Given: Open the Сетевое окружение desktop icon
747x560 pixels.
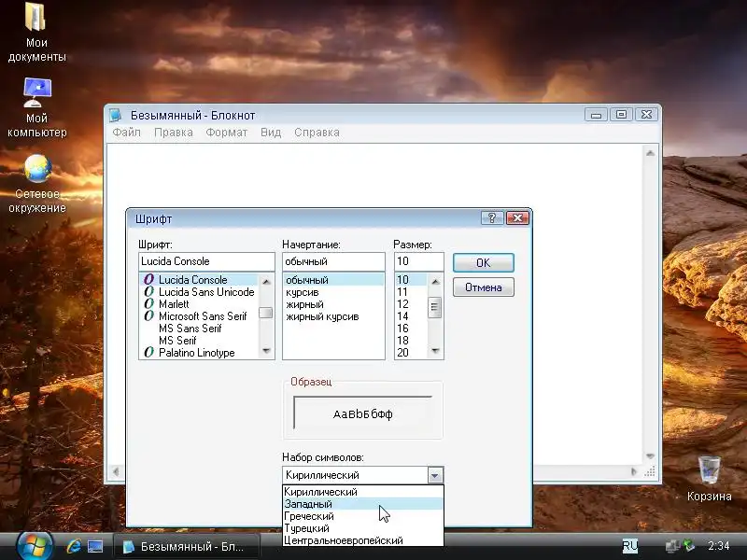Looking at the screenshot, I should 36,184.
